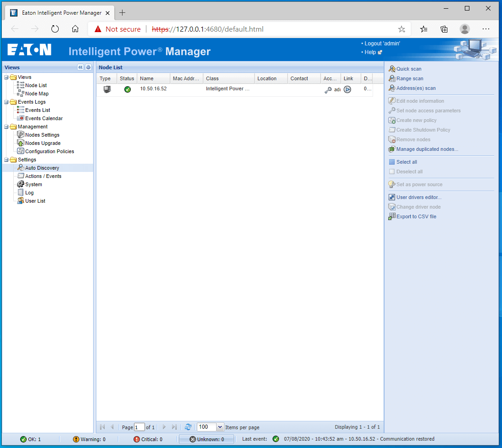Open the Help link

[x=371, y=52]
